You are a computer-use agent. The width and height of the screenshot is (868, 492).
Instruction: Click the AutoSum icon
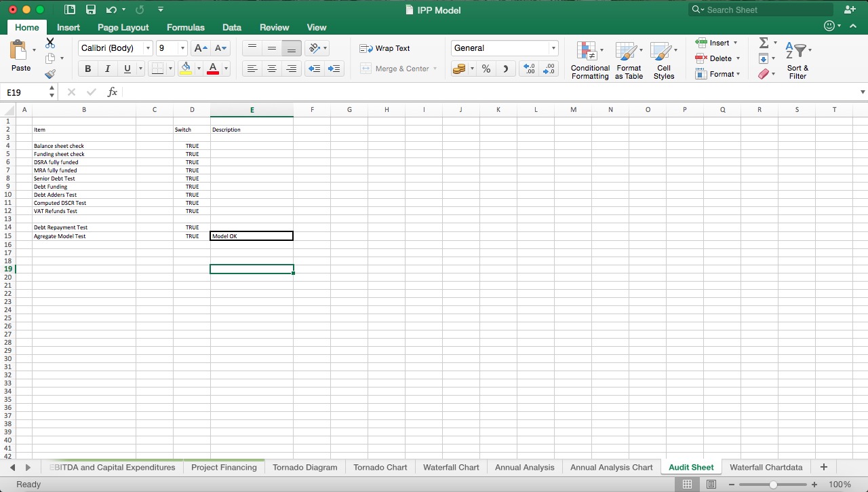tap(765, 43)
